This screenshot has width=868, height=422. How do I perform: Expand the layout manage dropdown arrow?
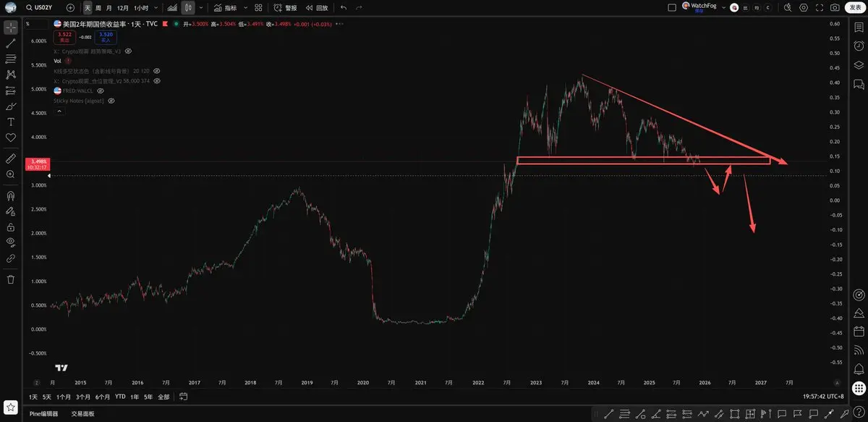click(723, 7)
